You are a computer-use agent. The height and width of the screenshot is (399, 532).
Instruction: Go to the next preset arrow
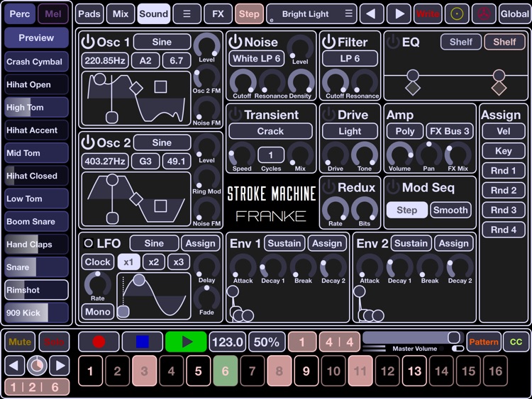[399, 13]
